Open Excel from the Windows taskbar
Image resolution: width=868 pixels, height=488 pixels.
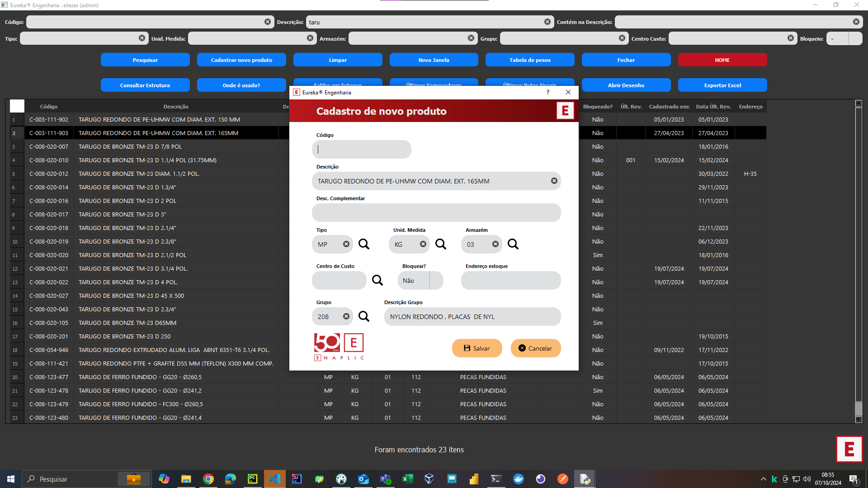click(x=407, y=479)
